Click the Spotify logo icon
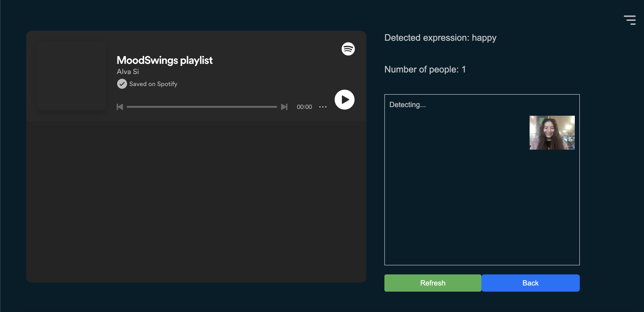Image resolution: width=644 pixels, height=312 pixels. [348, 49]
